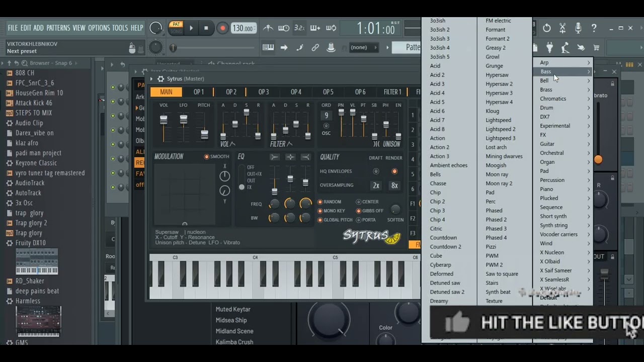Click the touch controller hand icon
The width and height of the screenshot is (644, 362).
pyautogui.click(x=581, y=48)
